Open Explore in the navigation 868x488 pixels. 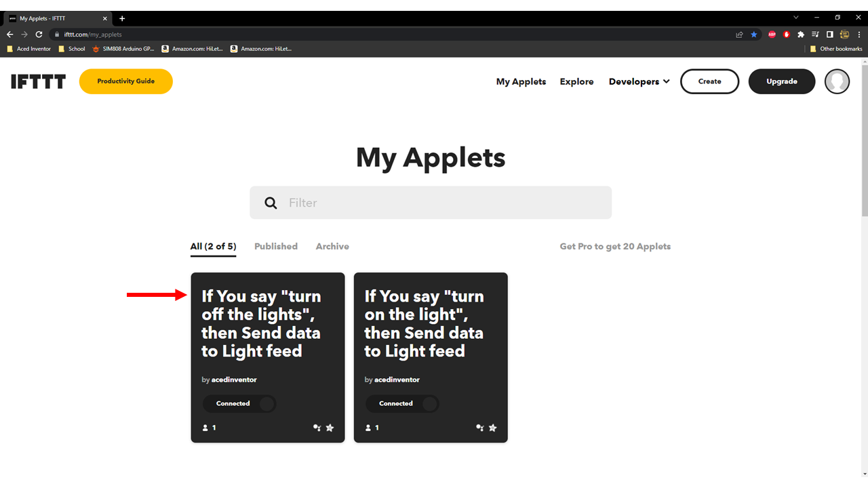pos(576,81)
